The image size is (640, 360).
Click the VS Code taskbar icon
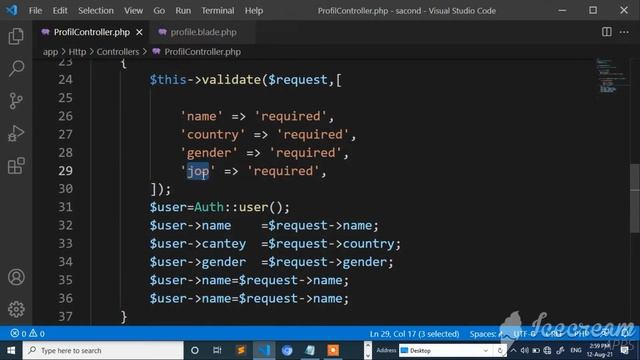coord(264,350)
